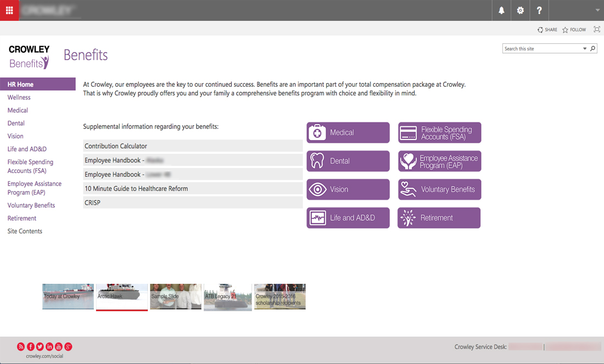604x364 pixels.
Task: Open the settings gear menu
Action: (520, 10)
